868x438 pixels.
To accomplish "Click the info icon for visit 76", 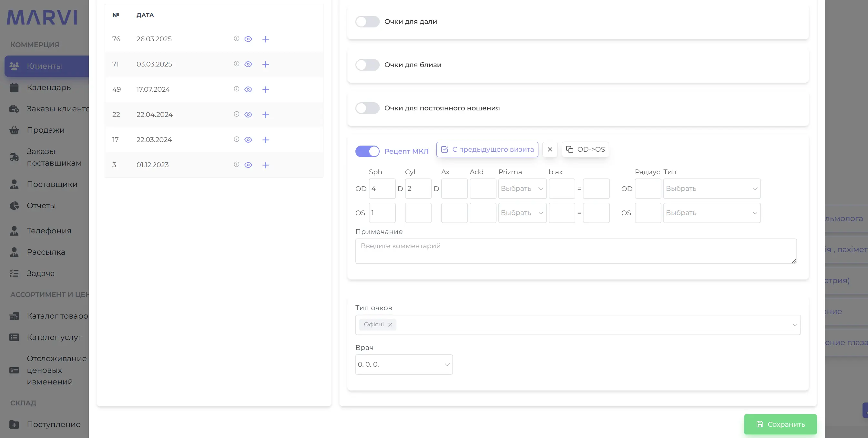I will point(237,39).
